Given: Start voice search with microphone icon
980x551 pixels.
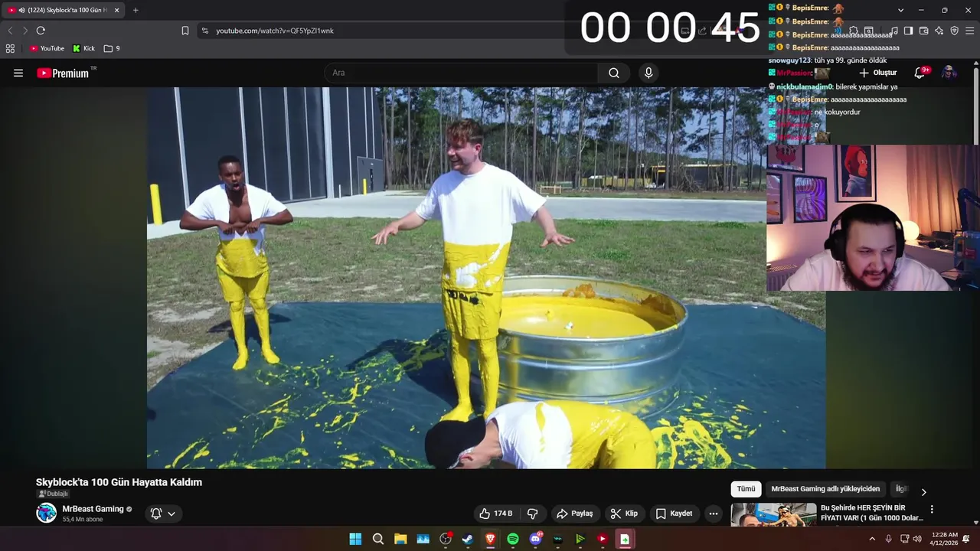Looking at the screenshot, I should (x=648, y=73).
